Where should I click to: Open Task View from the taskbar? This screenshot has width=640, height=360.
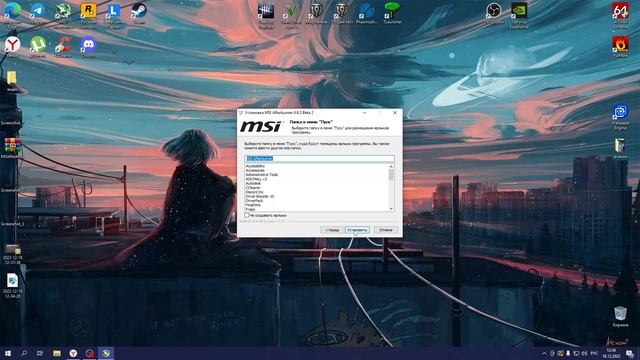40,353
